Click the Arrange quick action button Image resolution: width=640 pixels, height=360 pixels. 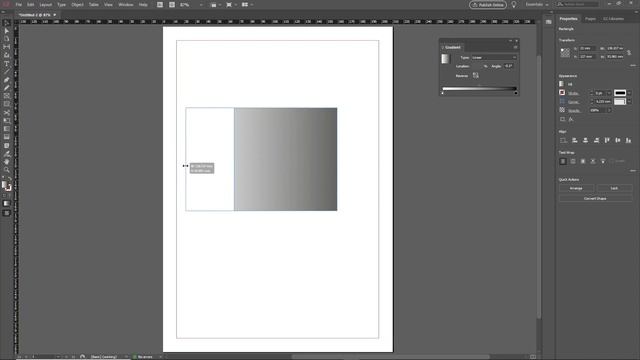tap(576, 189)
